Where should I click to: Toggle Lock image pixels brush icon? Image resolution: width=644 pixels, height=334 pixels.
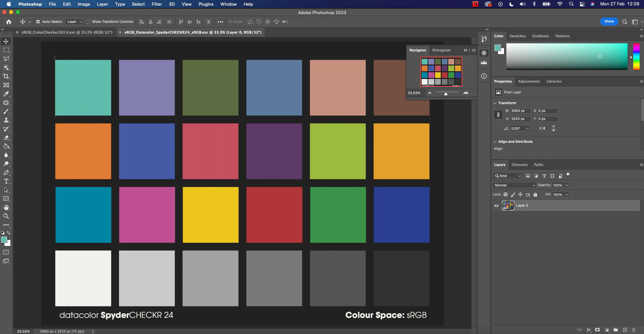click(x=513, y=195)
